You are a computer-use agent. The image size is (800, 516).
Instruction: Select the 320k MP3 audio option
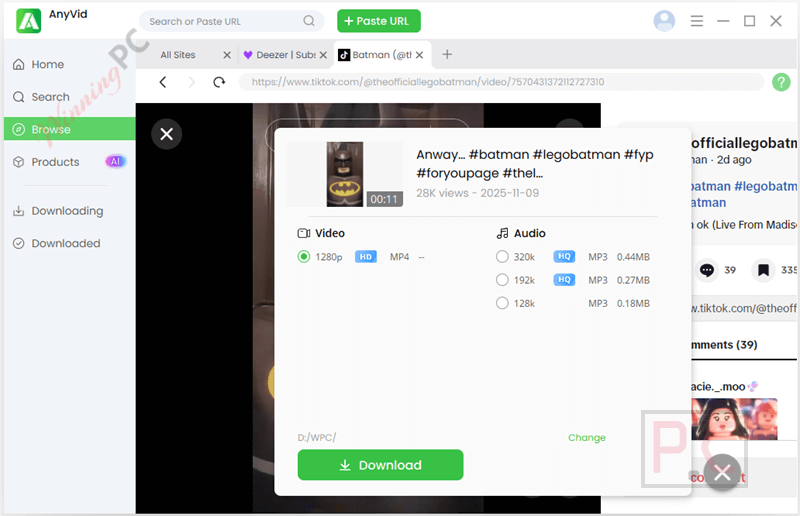tap(502, 257)
